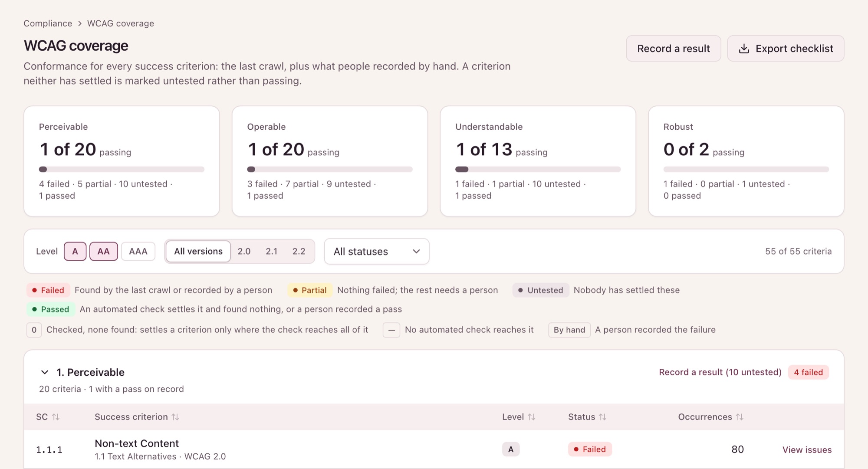Click the 0 legend chip

pos(34,330)
